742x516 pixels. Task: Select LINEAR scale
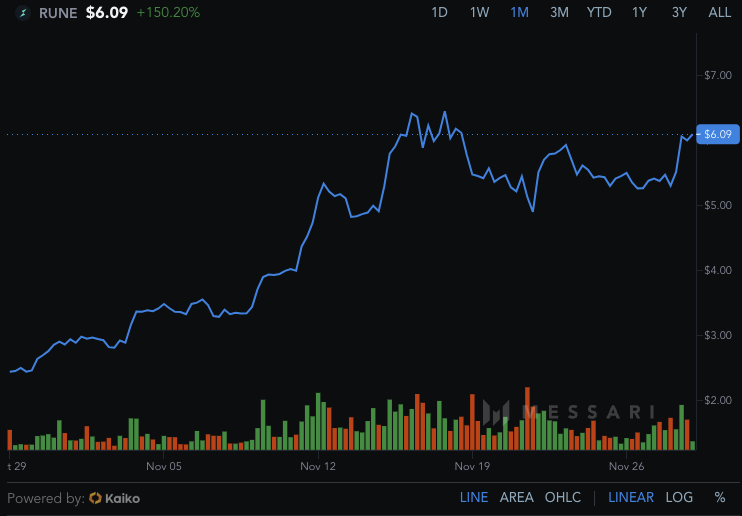point(631,498)
